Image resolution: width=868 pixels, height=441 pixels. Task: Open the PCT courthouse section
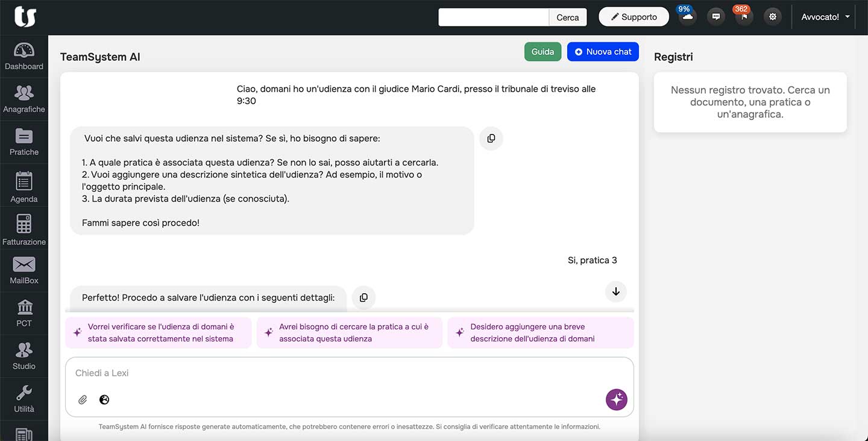pyautogui.click(x=24, y=314)
